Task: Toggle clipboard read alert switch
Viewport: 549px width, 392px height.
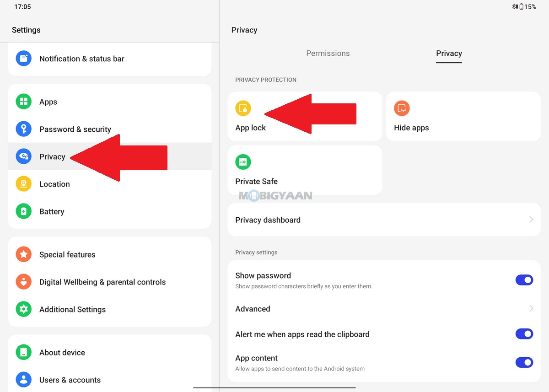Action: tap(524, 334)
